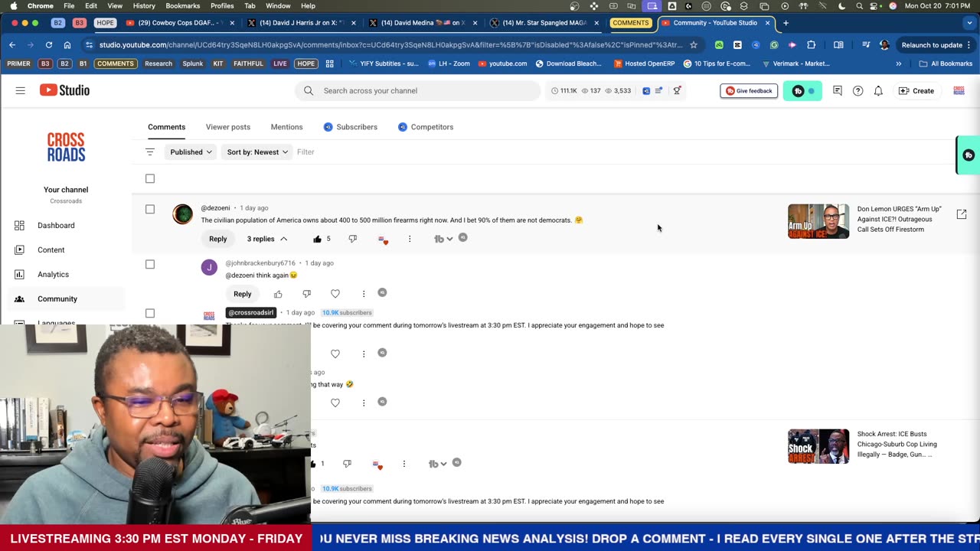This screenshot has height=551, width=980.
Task: Toggle creator heart on @dezoeni comment
Action: pyautogui.click(x=382, y=239)
